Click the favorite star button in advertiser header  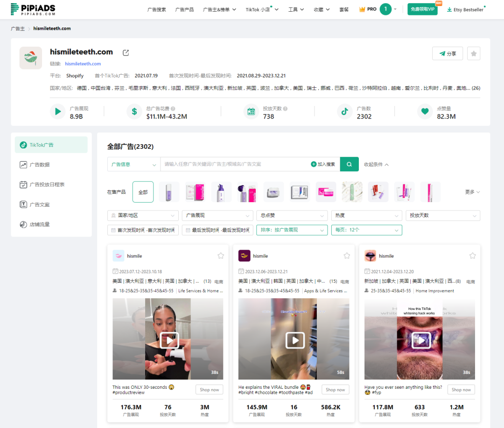[x=474, y=54]
